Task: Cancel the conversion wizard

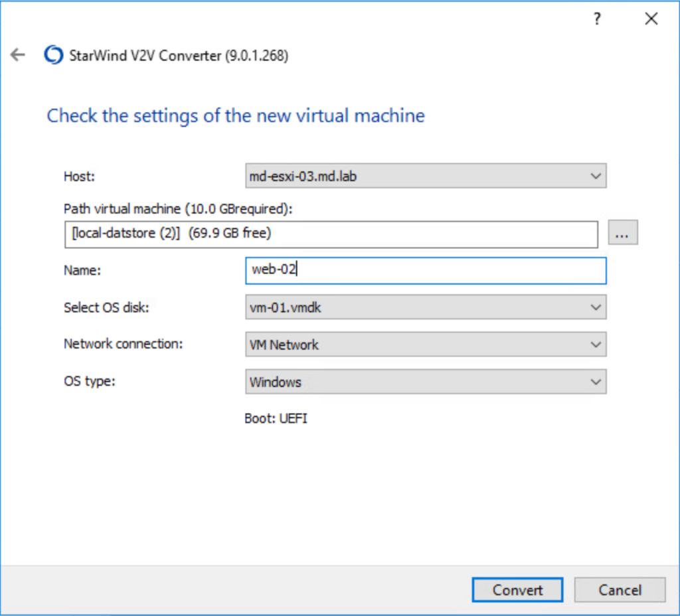Action: [x=620, y=590]
